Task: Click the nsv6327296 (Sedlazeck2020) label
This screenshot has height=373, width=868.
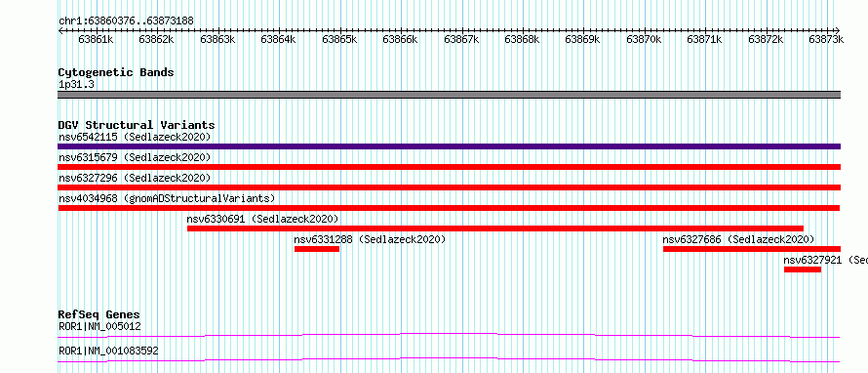Action: click(x=135, y=178)
